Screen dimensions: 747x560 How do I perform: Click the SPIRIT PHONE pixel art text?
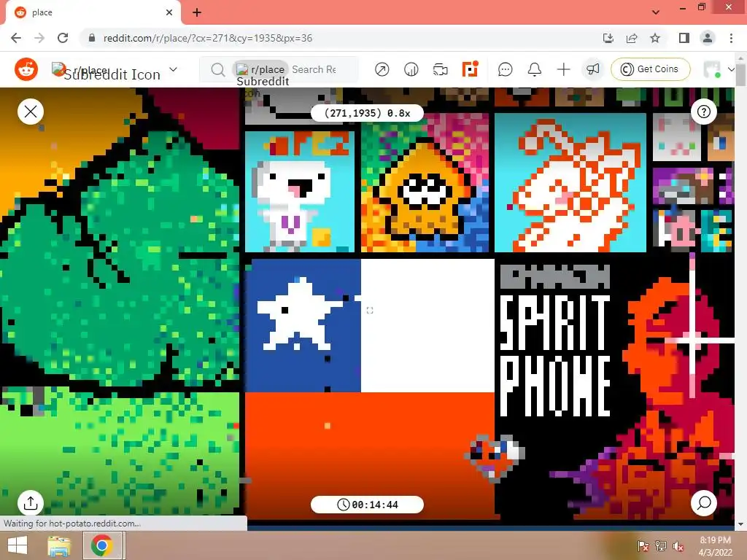click(555, 355)
